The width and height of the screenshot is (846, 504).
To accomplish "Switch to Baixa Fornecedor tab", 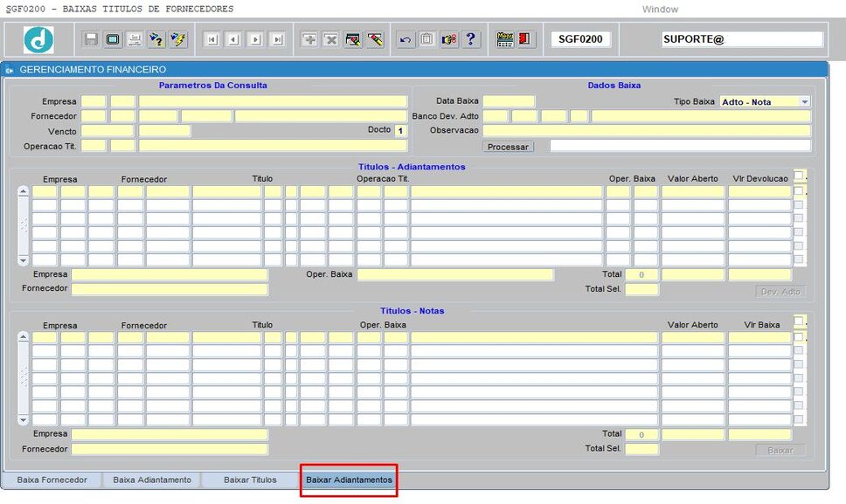I will 52,480.
